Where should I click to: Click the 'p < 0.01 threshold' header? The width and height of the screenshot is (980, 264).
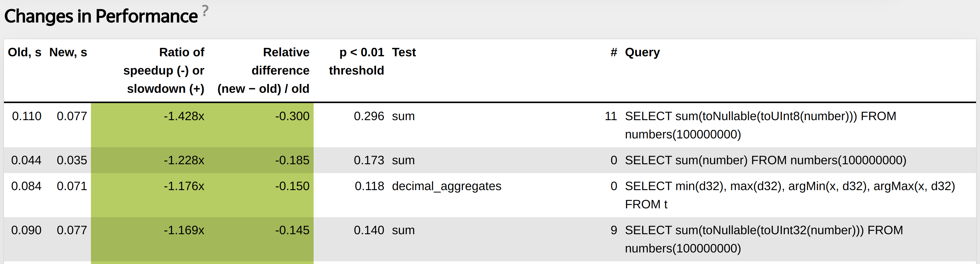click(356, 61)
